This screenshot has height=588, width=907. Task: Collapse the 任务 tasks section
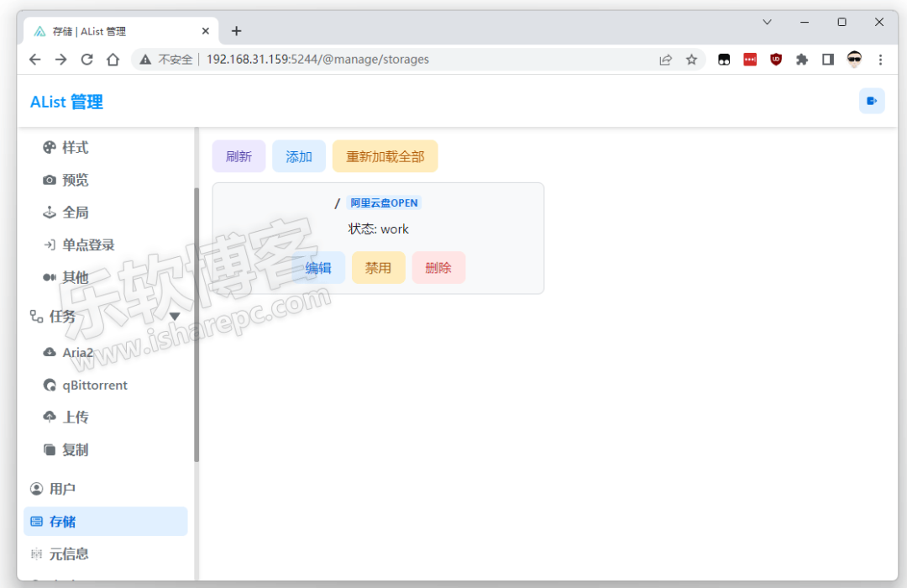tap(175, 317)
